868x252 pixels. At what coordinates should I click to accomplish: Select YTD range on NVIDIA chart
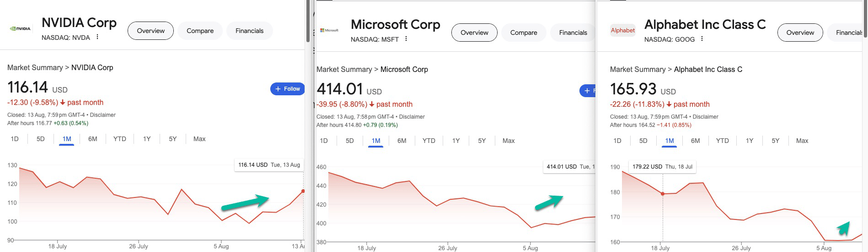(120, 139)
